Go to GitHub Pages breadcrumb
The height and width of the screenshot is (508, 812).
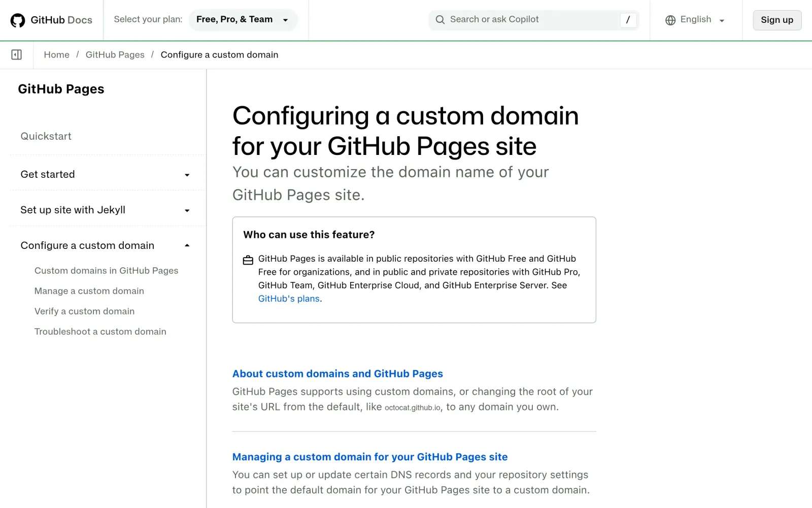(115, 55)
